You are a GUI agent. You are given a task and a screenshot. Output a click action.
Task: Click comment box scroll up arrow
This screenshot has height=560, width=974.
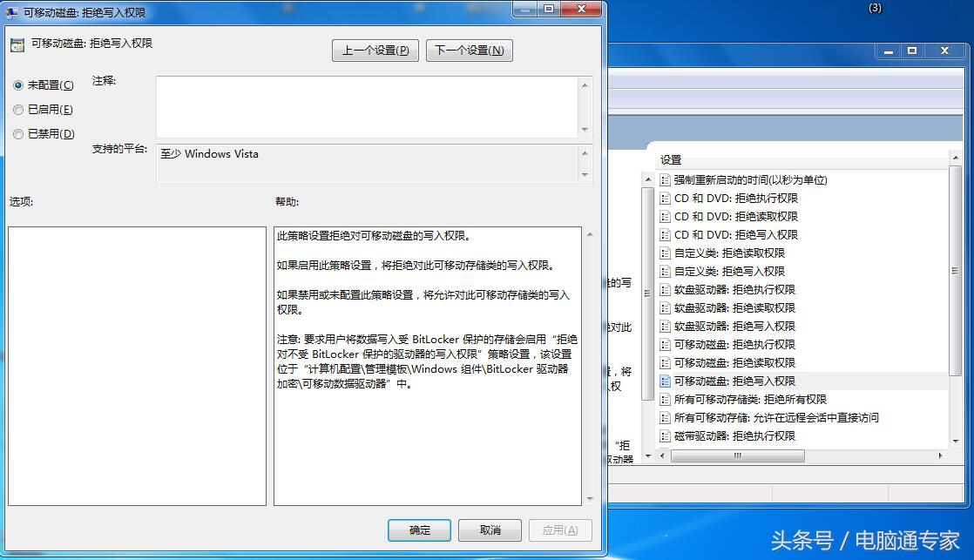click(585, 85)
